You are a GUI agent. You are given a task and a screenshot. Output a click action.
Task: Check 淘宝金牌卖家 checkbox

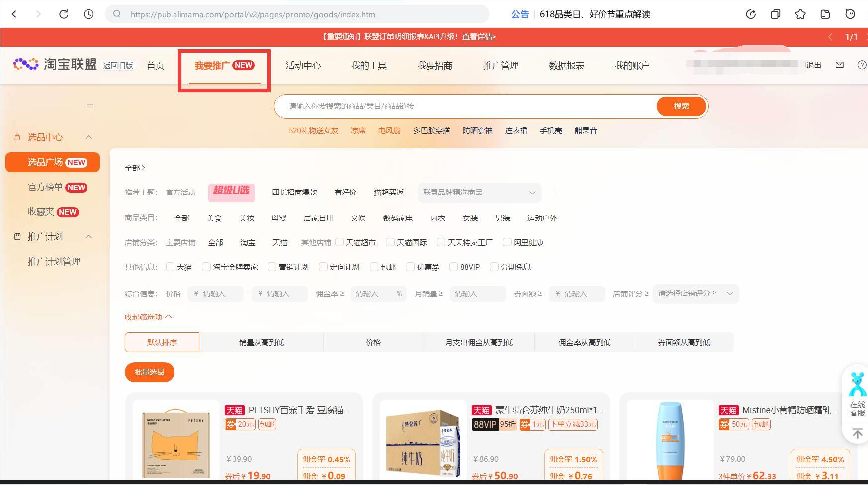coord(206,267)
